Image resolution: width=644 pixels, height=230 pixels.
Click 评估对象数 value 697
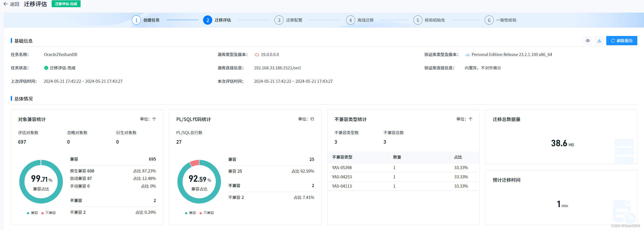(22, 142)
